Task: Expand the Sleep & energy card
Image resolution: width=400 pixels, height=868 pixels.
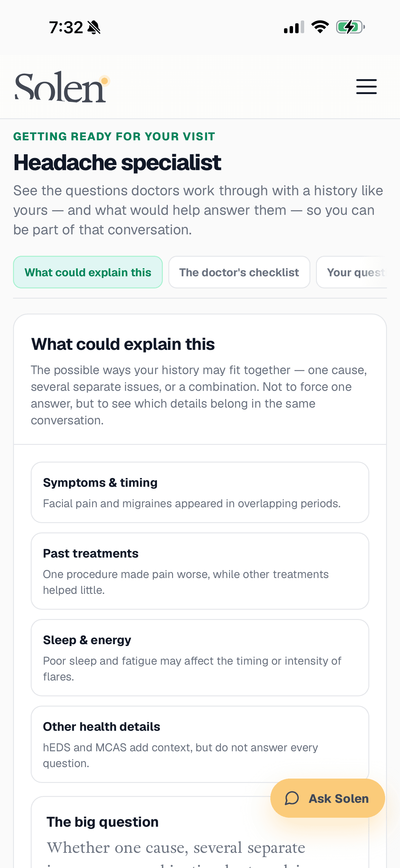Action: coord(200,658)
